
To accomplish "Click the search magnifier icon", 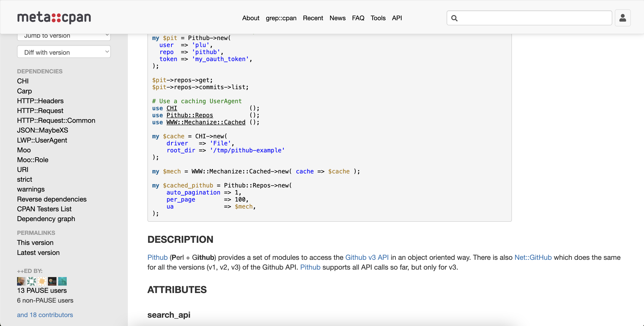I will coord(454,18).
